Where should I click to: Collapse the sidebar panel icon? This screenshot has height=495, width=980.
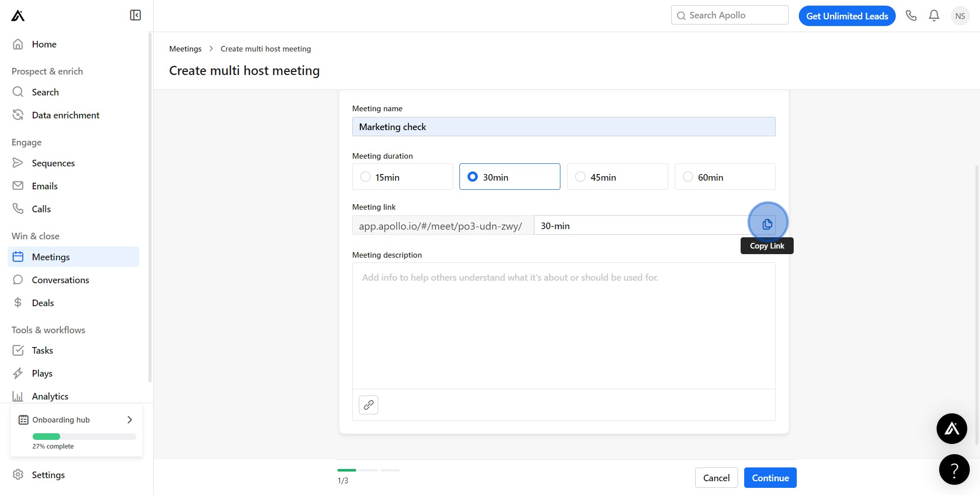coord(135,15)
